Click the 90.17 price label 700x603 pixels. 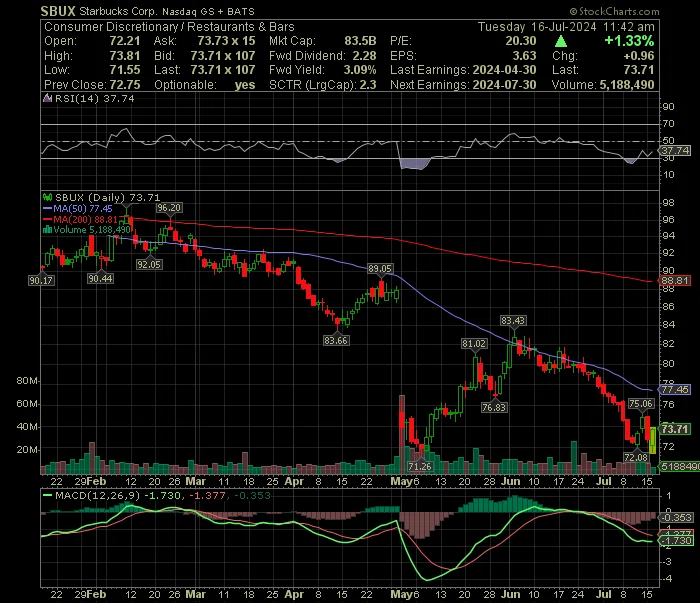pos(41,280)
